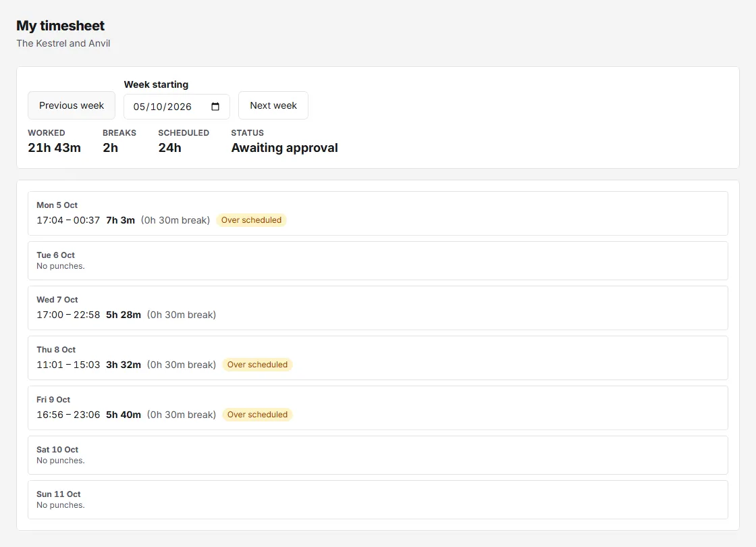Click the Week starting date input 05/10/2026

point(176,107)
